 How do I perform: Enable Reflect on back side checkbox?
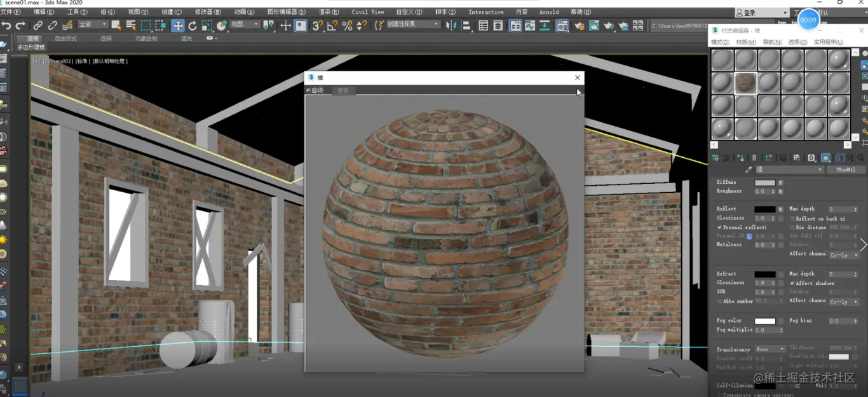click(792, 218)
